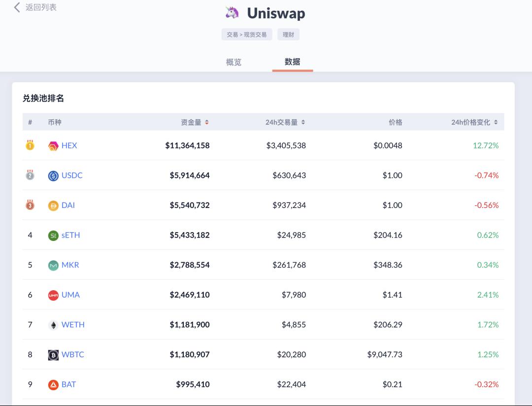Switch to the 概览 tab
The image size is (532, 406).
point(233,62)
